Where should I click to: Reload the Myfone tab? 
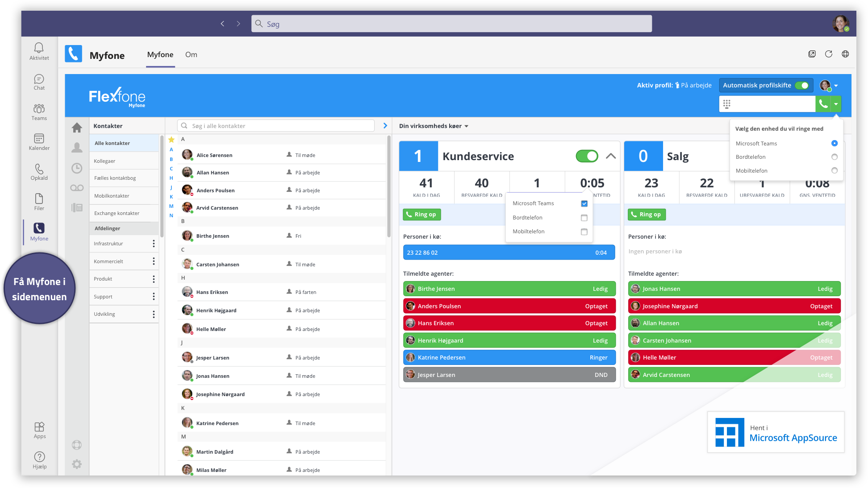(829, 54)
